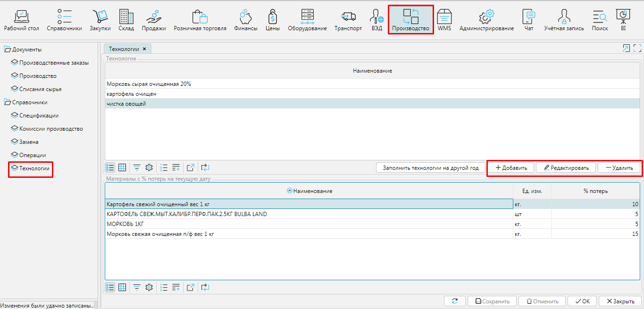The width and height of the screenshot is (644, 309).
Task: Switch the Технология list to grid view
Action: click(x=122, y=167)
